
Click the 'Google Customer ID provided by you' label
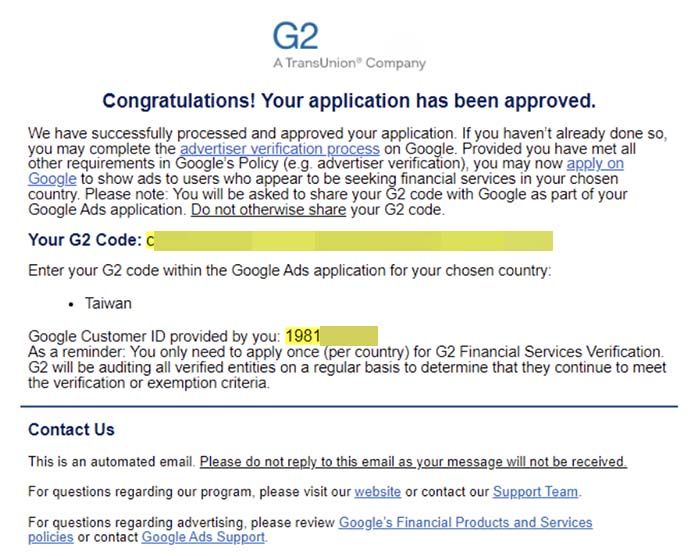pyautogui.click(x=154, y=336)
